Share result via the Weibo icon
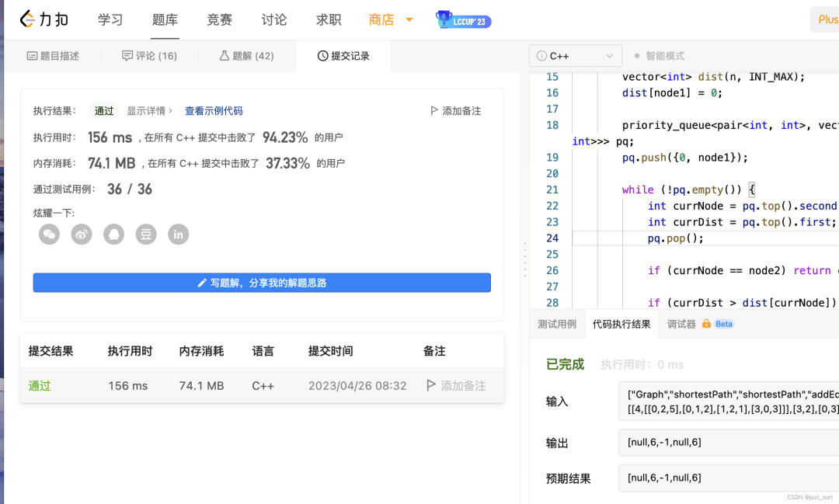The height and width of the screenshot is (504, 839). coord(82,234)
